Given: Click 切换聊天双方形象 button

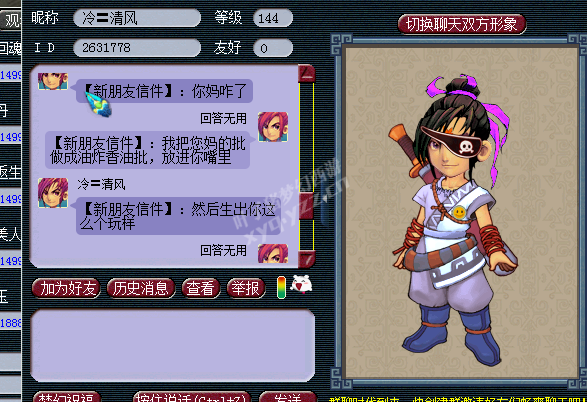Looking at the screenshot, I should [x=462, y=24].
